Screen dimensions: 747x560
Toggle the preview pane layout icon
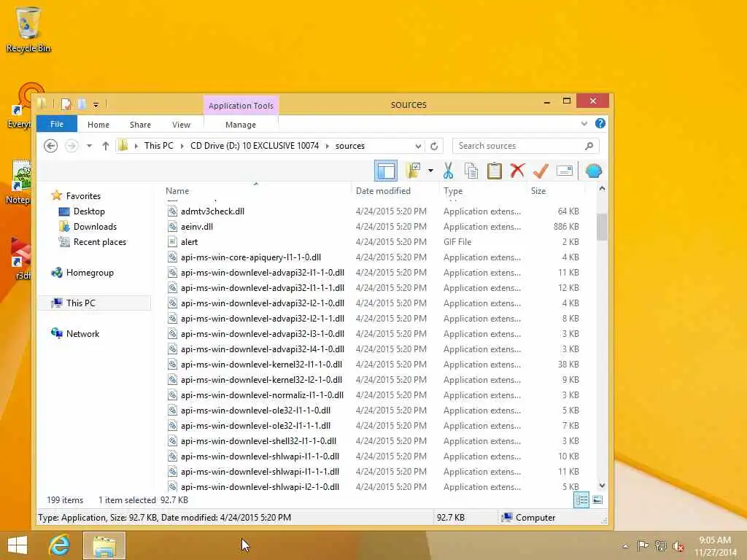[385, 171]
